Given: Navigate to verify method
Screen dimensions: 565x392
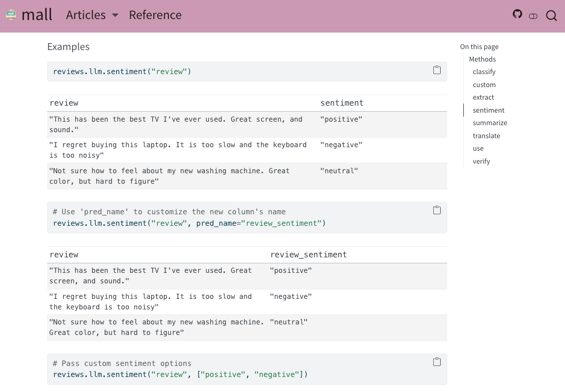Looking at the screenshot, I should click(481, 161).
